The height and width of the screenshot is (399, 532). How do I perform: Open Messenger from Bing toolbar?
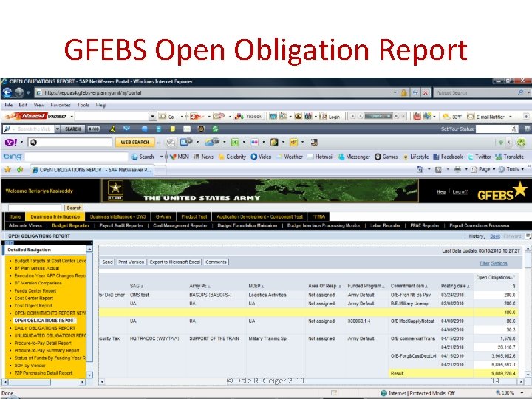pyautogui.click(x=354, y=157)
